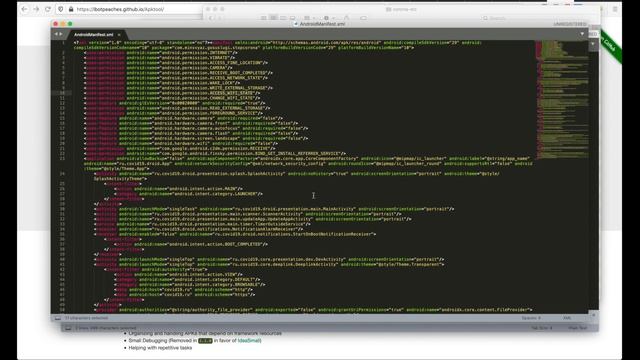640x360 pixels.
Task: Reload the browser page
Action: pos(48,9)
